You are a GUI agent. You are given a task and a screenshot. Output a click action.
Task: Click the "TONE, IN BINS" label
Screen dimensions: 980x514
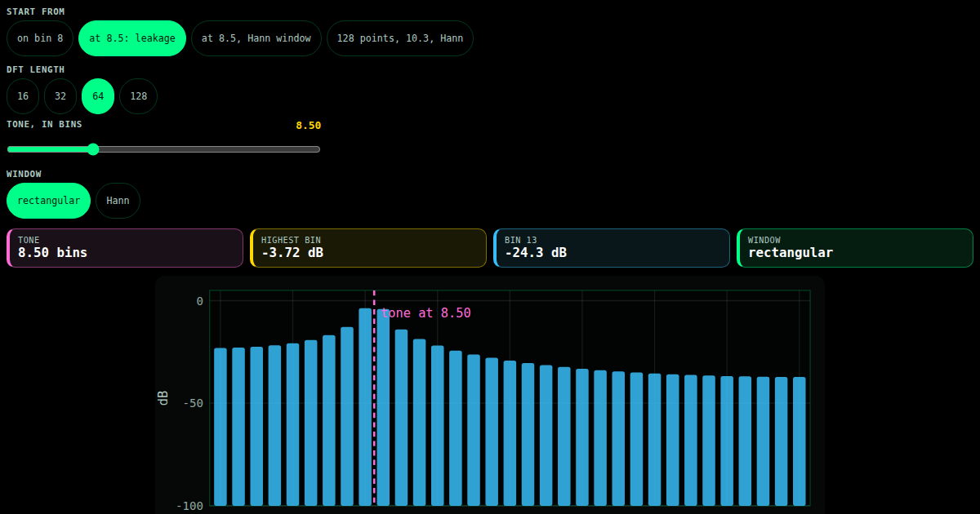(x=44, y=125)
